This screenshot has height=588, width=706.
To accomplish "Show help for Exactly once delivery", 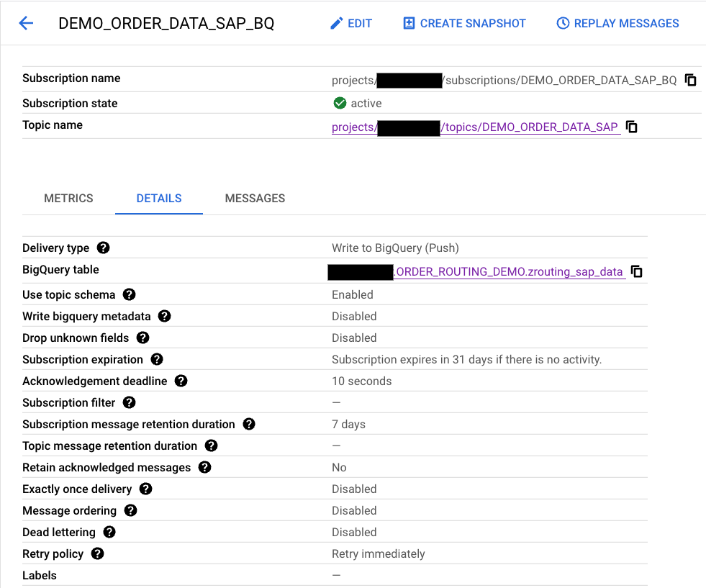I will 145,489.
